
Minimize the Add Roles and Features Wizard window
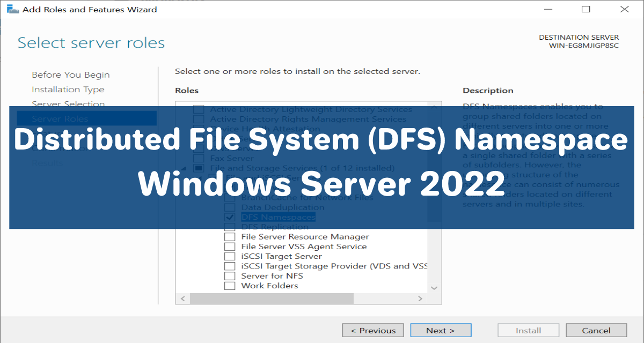(x=547, y=9)
